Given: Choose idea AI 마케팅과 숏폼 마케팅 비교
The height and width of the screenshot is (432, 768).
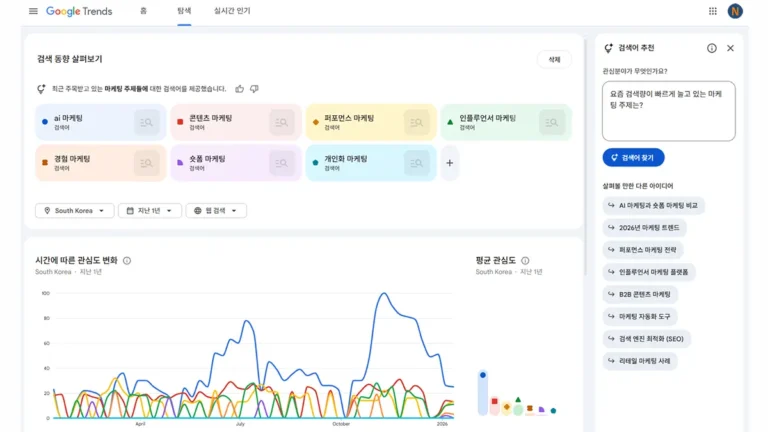Looking at the screenshot, I should 653,205.
